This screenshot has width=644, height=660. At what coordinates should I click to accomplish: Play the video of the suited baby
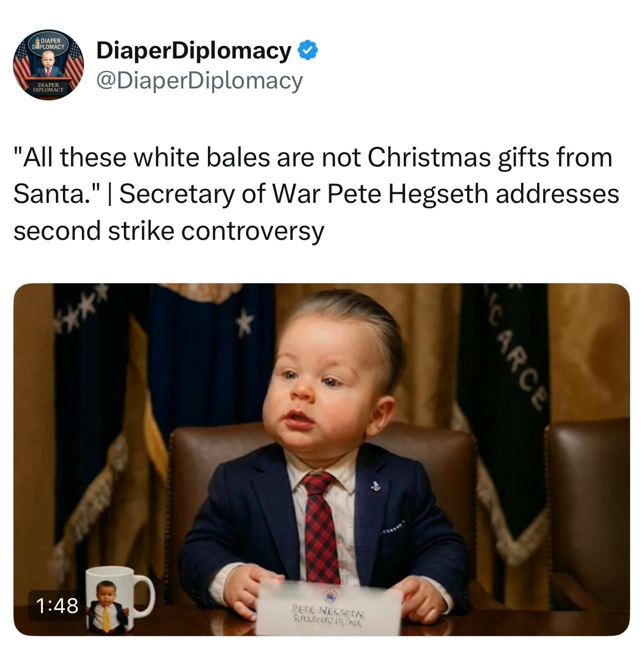point(321,459)
